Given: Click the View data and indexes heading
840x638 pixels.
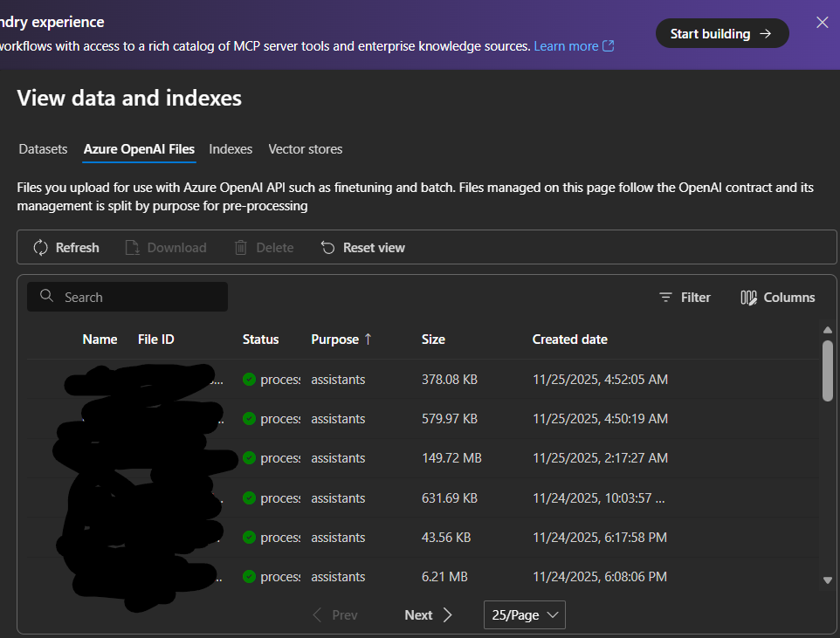Looking at the screenshot, I should tap(129, 98).
